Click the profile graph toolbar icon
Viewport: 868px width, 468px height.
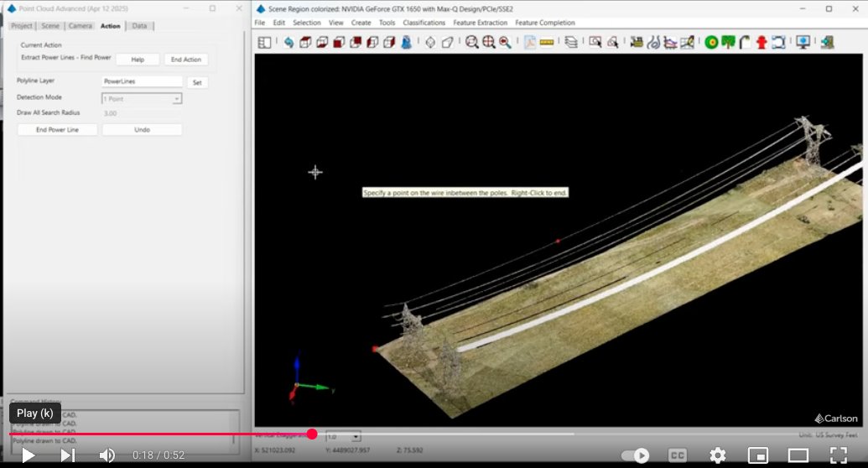[x=670, y=42]
